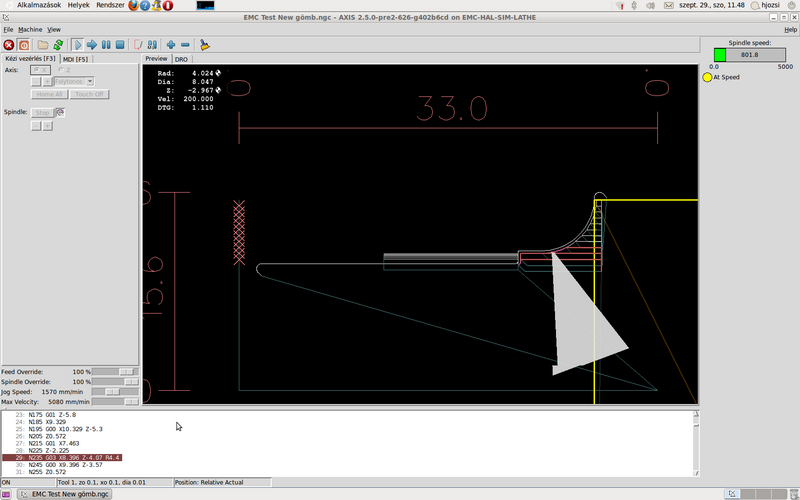Select the Z axis radio button

tap(60, 70)
